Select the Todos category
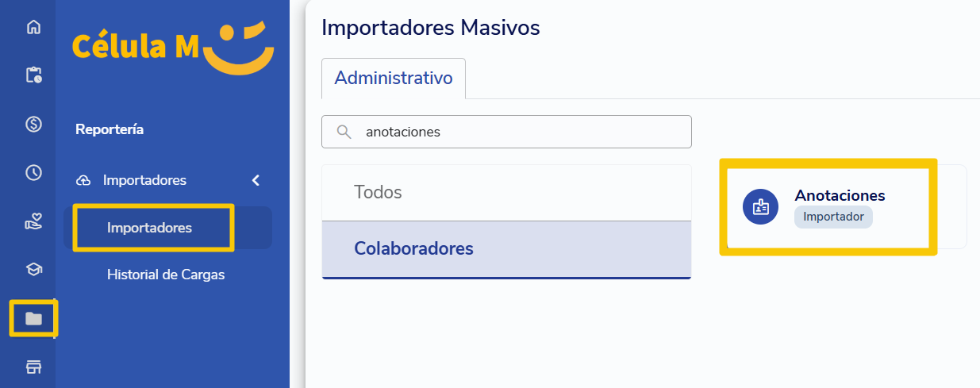Image resolution: width=980 pixels, height=388 pixels. (x=506, y=193)
